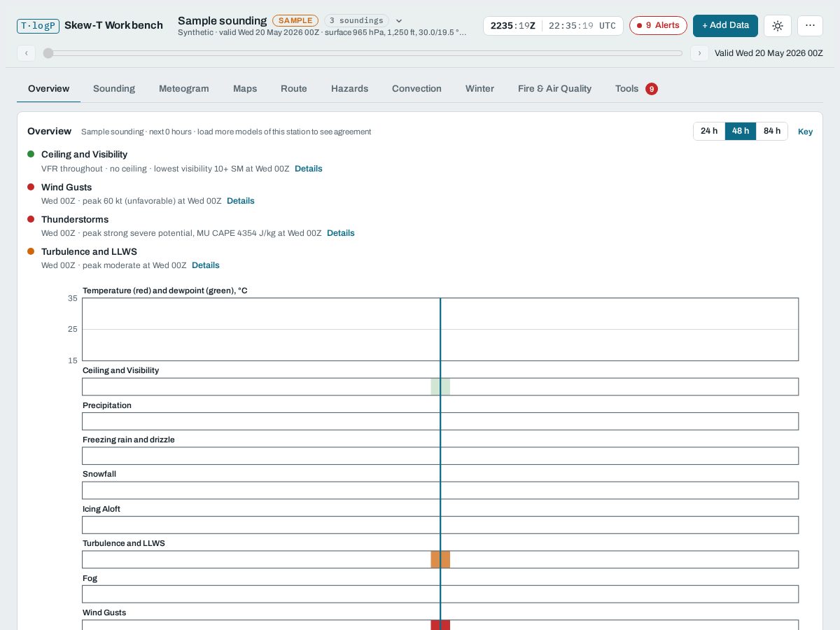Click the Wind Gusts summary heading
The width and height of the screenshot is (840, 630).
pos(66,187)
